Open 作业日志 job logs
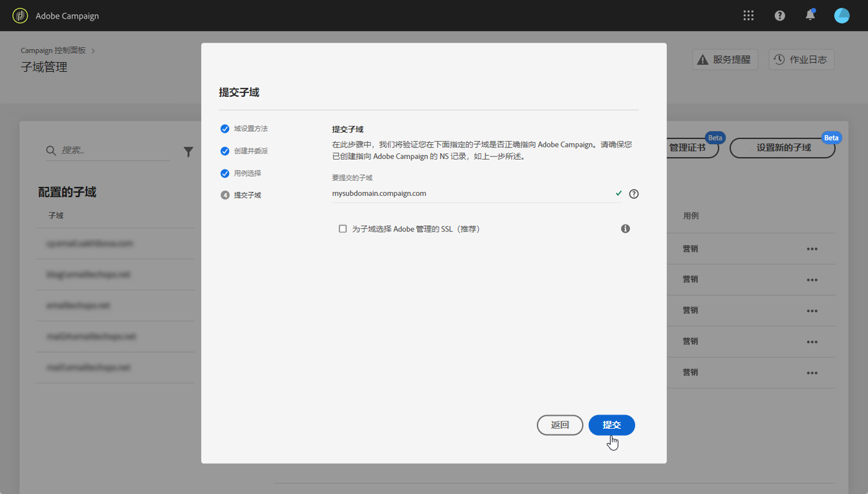This screenshot has height=494, width=868. tap(801, 59)
